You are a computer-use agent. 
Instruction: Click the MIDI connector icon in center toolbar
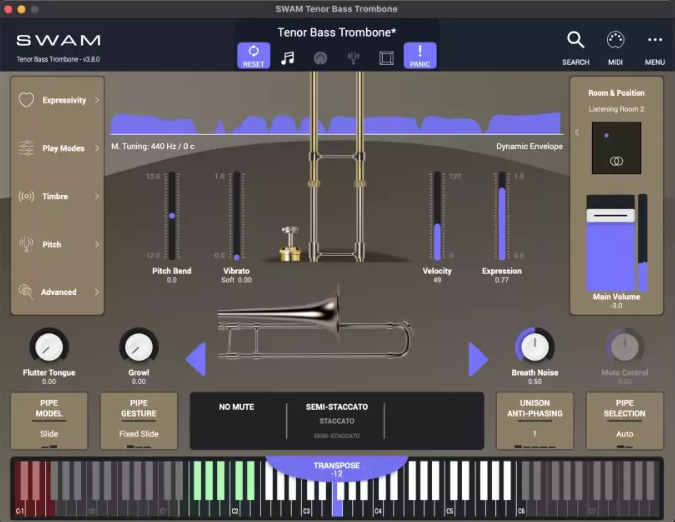click(x=320, y=57)
